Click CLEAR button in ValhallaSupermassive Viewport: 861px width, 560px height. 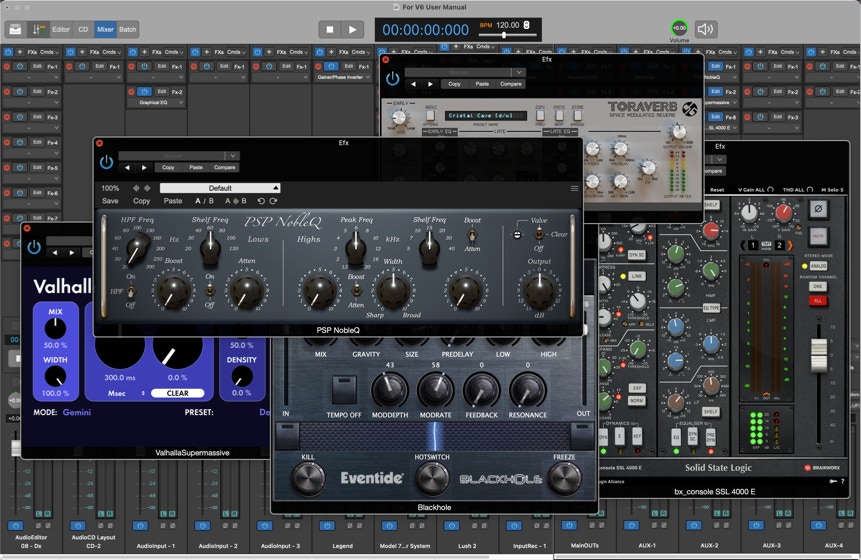177,393
